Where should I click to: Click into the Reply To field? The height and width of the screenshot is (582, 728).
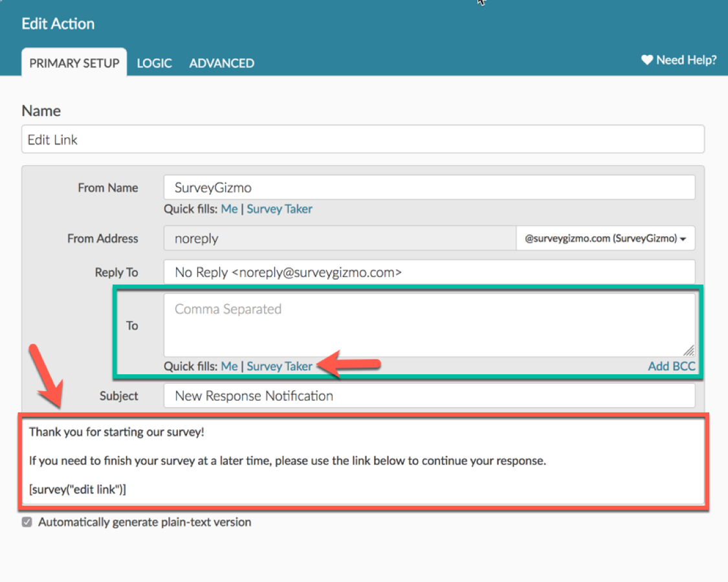coord(429,273)
